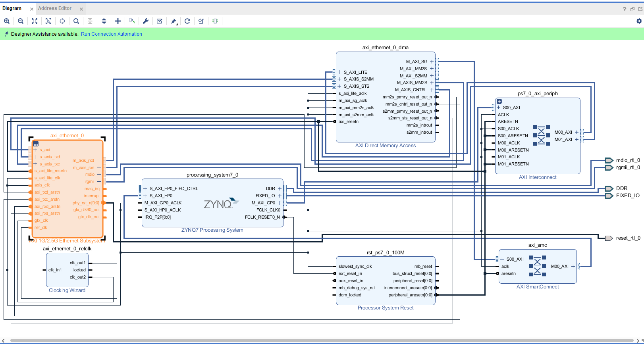Click the ZYNQ logo on processing_system7_0
The width and height of the screenshot is (644, 344).
[221, 204]
